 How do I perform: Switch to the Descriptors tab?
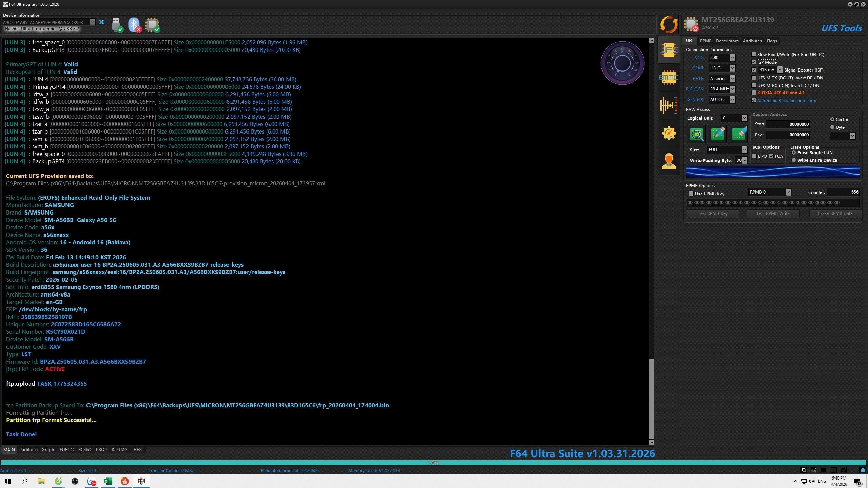click(727, 41)
